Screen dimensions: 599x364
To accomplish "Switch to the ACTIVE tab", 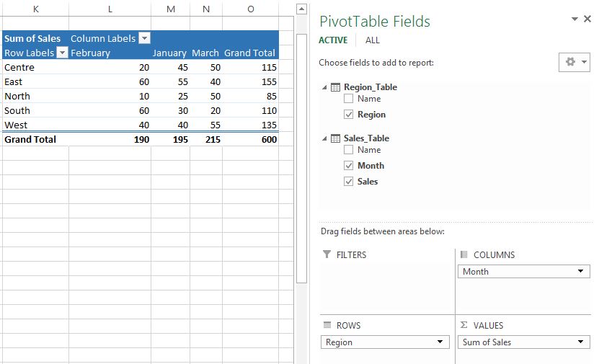I will pyautogui.click(x=333, y=40).
